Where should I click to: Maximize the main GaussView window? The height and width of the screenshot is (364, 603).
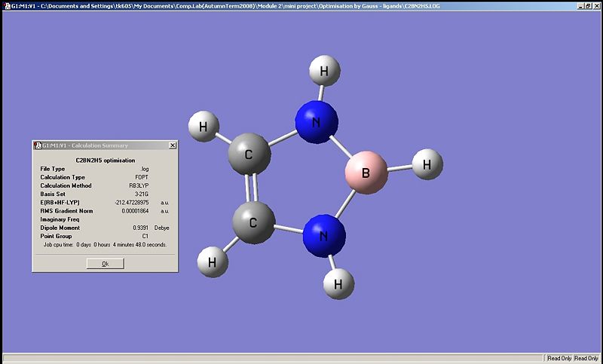tap(589, 5)
